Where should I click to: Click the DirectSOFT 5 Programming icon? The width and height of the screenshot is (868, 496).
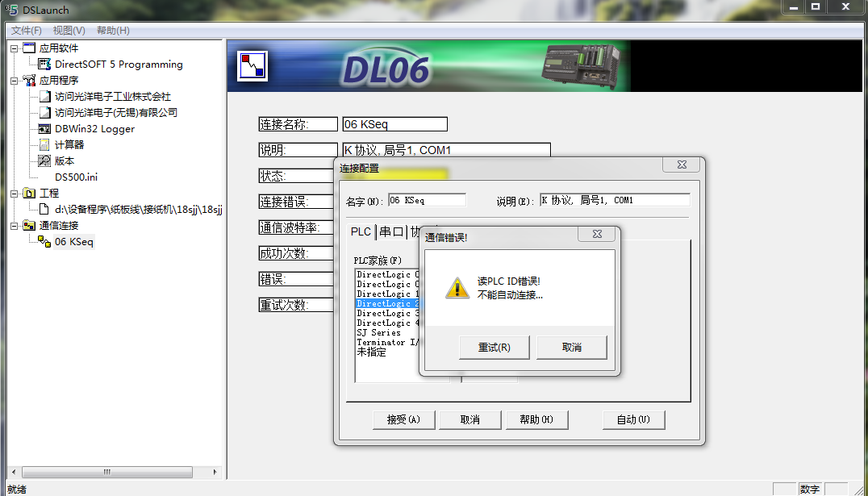pyautogui.click(x=44, y=65)
